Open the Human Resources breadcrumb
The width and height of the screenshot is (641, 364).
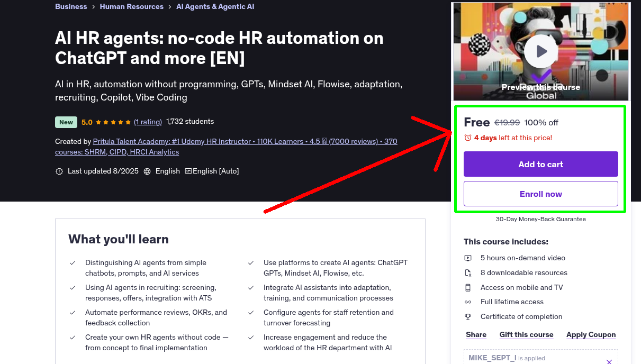point(132,6)
